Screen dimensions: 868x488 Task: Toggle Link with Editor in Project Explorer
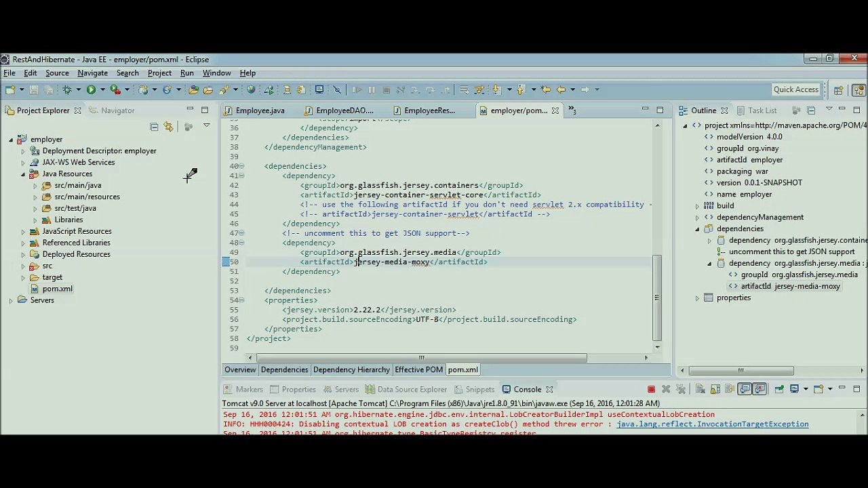click(x=168, y=127)
